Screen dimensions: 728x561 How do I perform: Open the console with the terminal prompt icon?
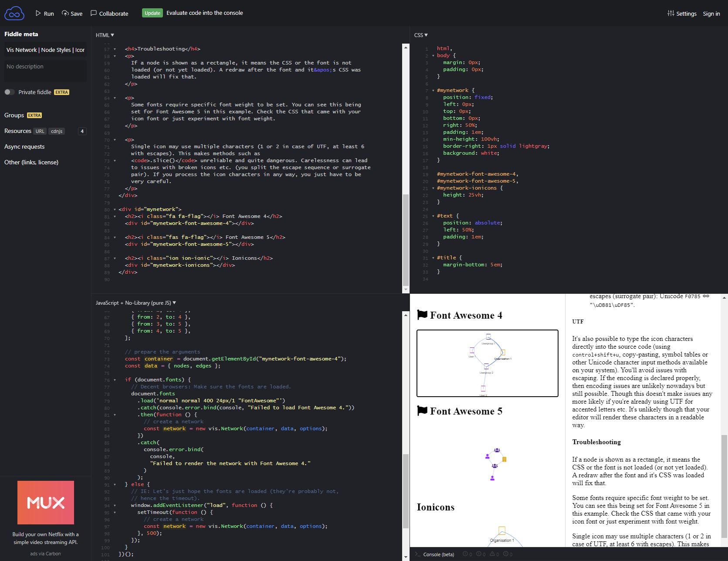click(417, 554)
